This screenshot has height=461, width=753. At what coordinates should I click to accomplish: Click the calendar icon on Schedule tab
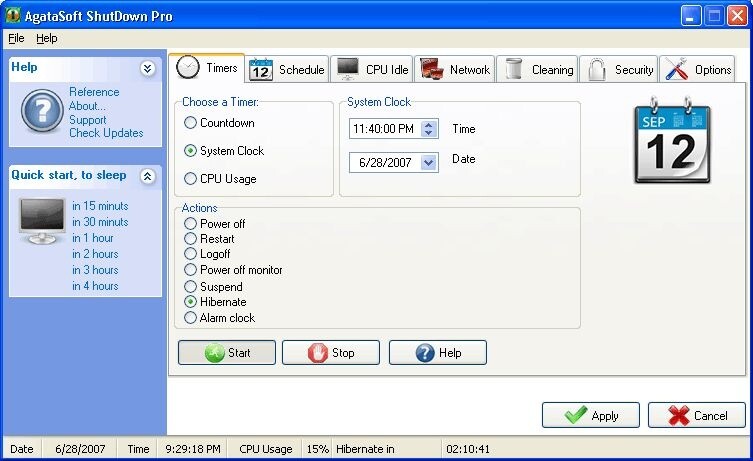261,70
